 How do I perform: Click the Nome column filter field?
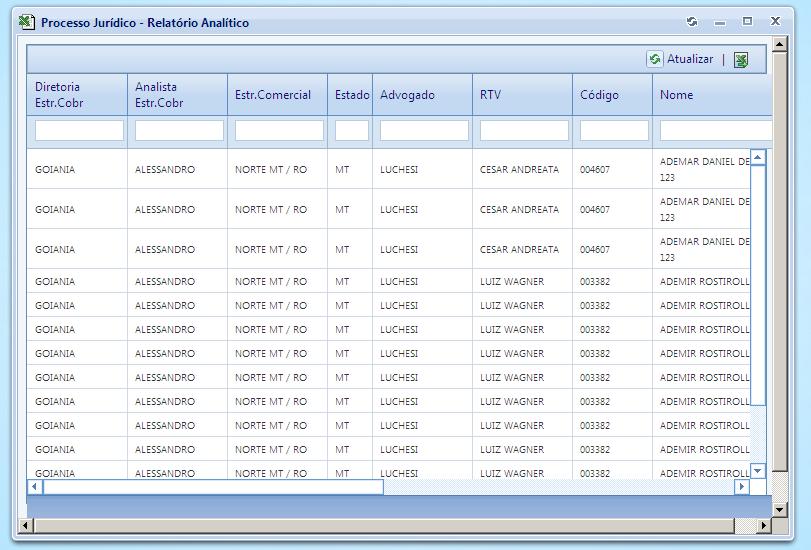coord(714,131)
